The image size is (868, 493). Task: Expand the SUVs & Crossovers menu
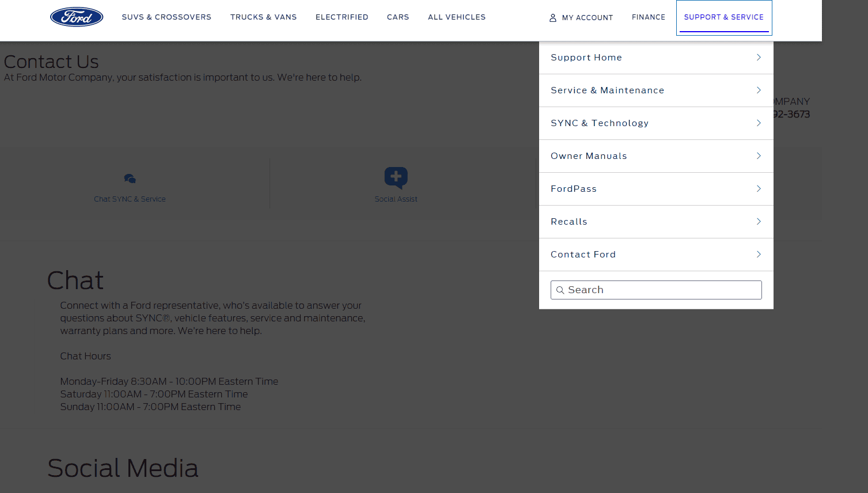coord(166,17)
